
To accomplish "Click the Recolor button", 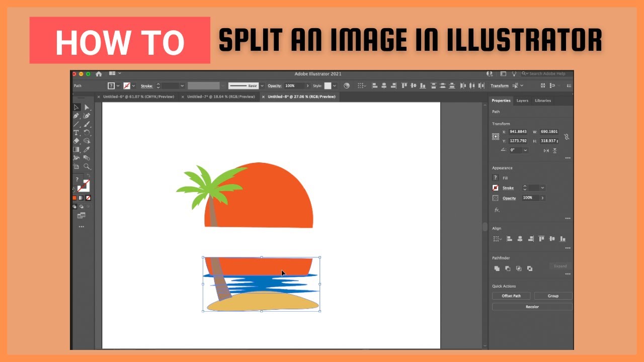I will (x=532, y=307).
